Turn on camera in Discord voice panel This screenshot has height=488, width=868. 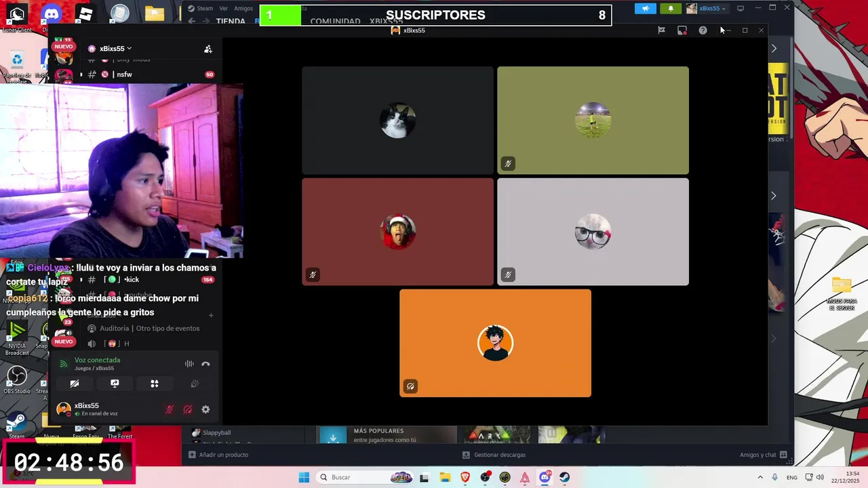(75, 384)
